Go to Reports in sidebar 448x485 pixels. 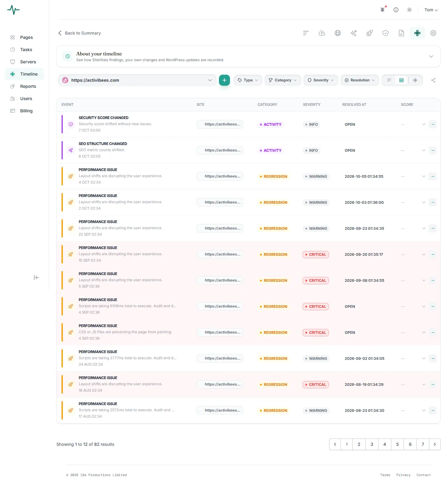(24, 86)
